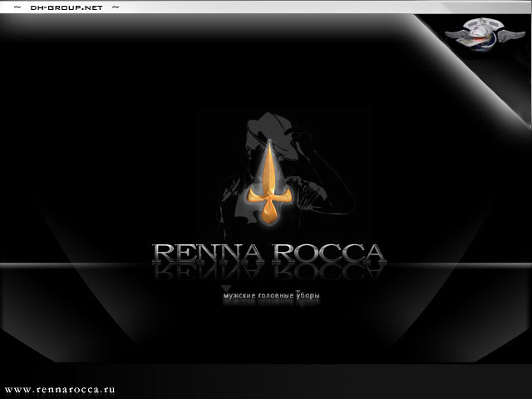Click the golden sword emblem
The image size is (532, 399).
click(x=269, y=181)
